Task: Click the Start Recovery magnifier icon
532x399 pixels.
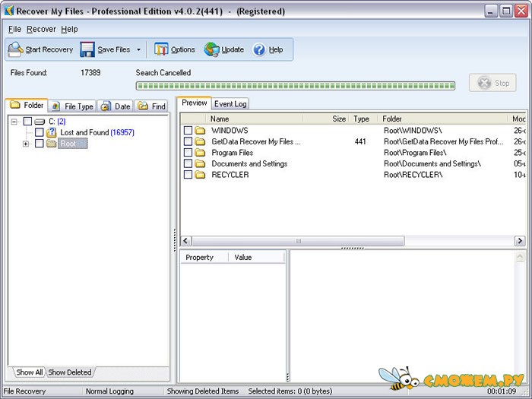Action: pos(16,49)
